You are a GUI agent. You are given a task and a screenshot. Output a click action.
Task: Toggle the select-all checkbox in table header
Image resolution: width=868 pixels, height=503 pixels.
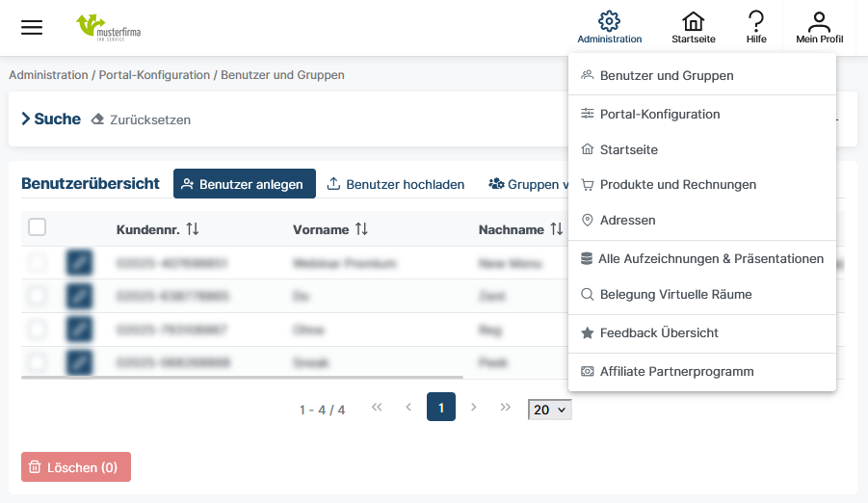click(38, 227)
